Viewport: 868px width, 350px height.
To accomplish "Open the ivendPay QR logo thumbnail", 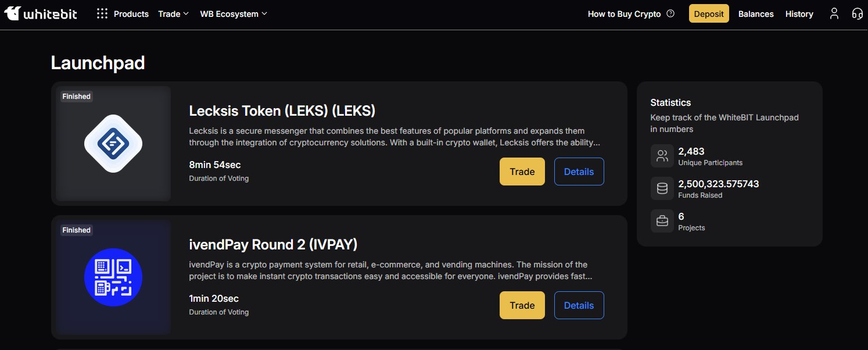I will coord(113,277).
